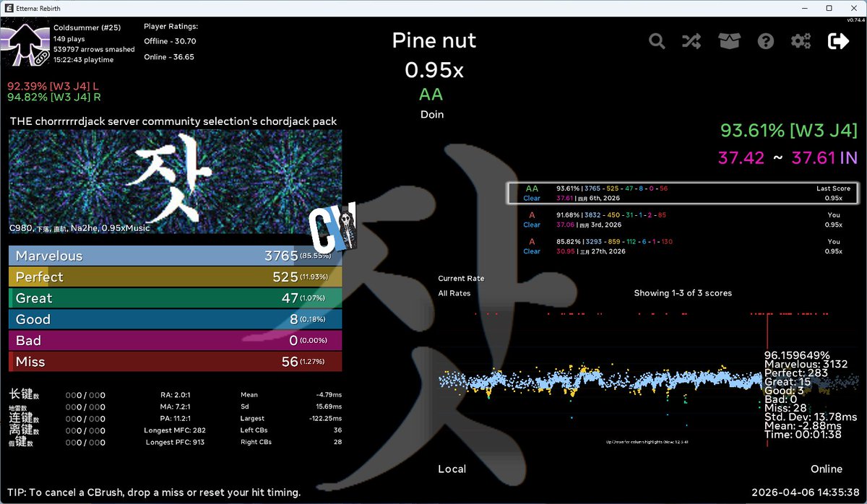Click the random shuffle icon
Viewport: 867px width, 504px height.
[x=691, y=41]
